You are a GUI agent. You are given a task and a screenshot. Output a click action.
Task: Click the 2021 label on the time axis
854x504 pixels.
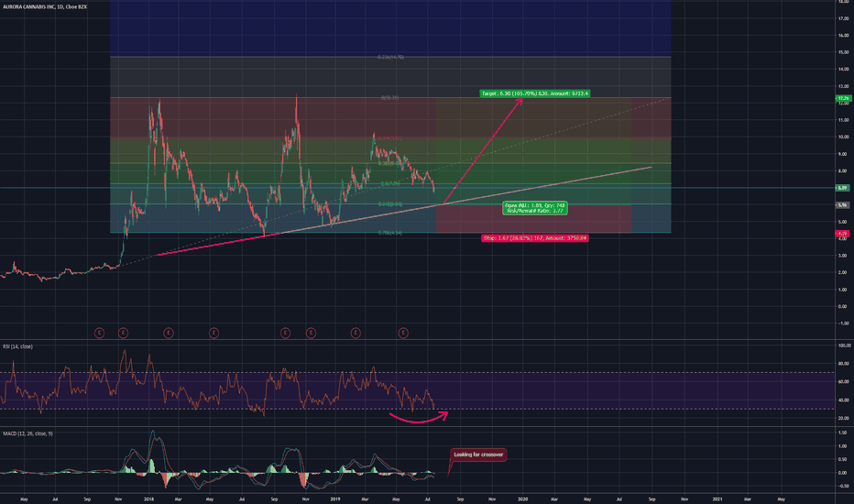coord(717,499)
